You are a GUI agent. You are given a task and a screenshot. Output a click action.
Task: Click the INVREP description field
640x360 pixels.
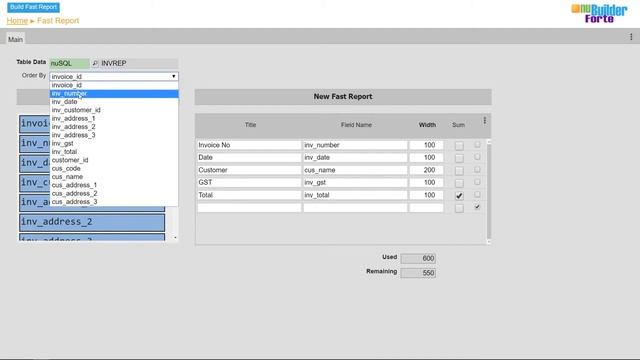[139, 63]
